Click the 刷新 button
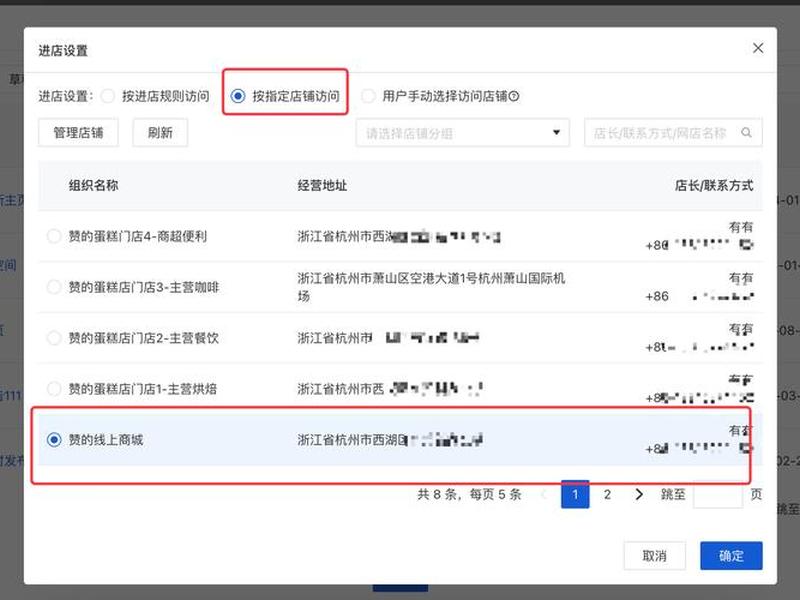Screen dimensions: 800x600 tap(160, 133)
